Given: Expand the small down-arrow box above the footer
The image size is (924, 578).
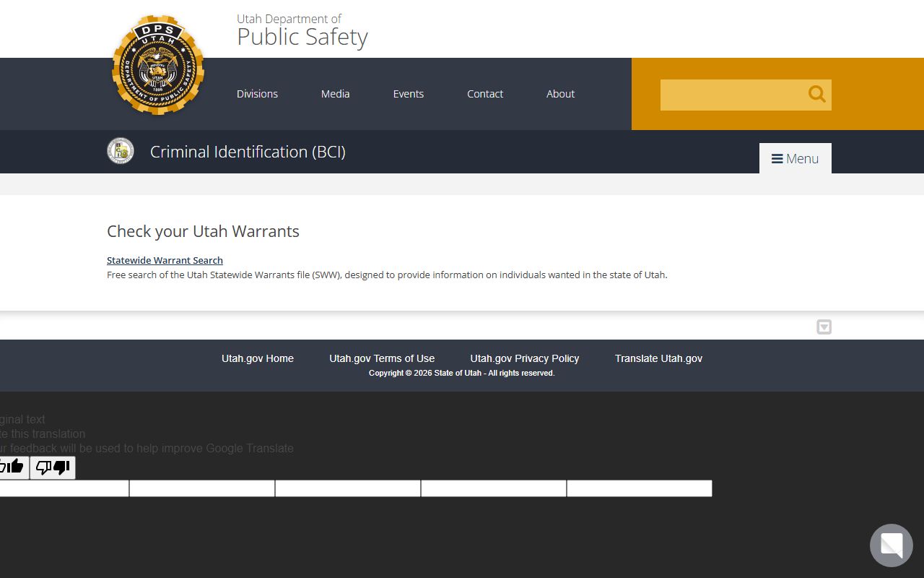Looking at the screenshot, I should (x=824, y=327).
